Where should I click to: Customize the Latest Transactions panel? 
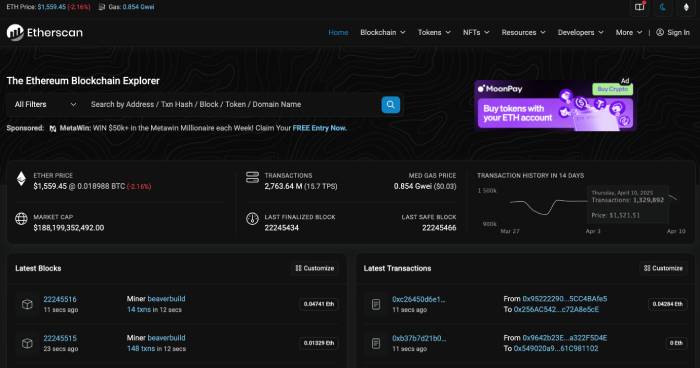point(663,268)
